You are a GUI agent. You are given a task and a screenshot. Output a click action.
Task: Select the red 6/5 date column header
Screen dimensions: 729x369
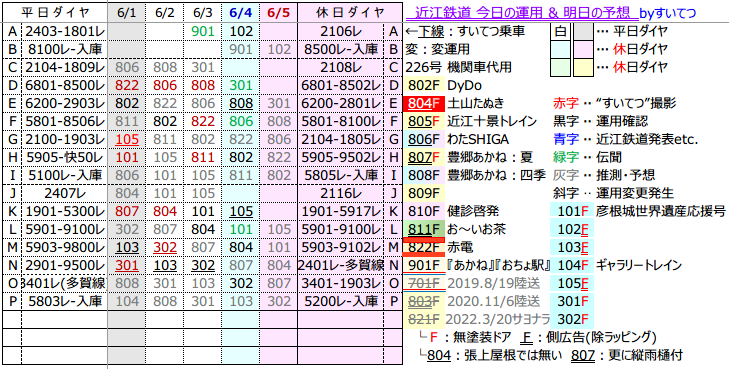coord(278,13)
